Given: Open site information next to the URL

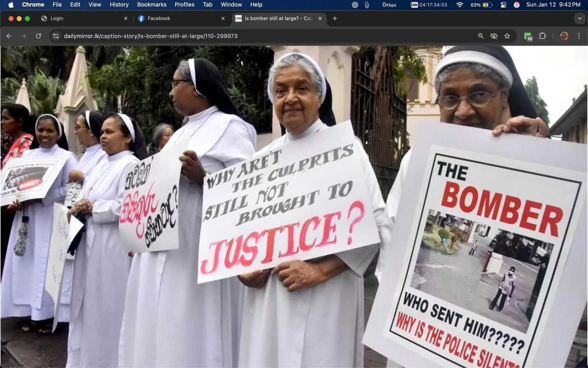Looking at the screenshot, I should click(x=56, y=36).
